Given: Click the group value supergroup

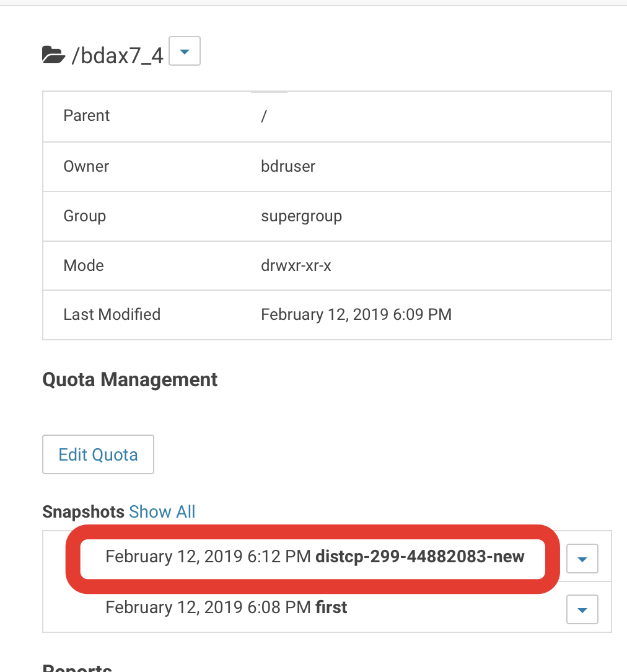Looking at the screenshot, I should [x=301, y=216].
